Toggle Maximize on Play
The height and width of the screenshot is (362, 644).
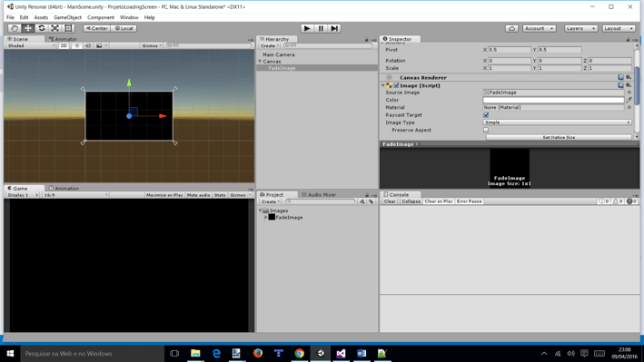coord(164,195)
